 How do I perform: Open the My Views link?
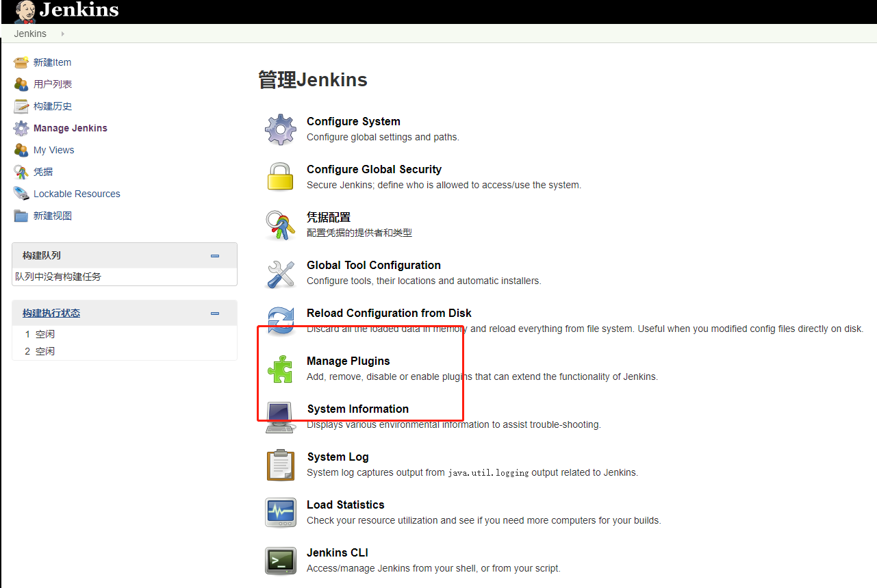click(53, 150)
